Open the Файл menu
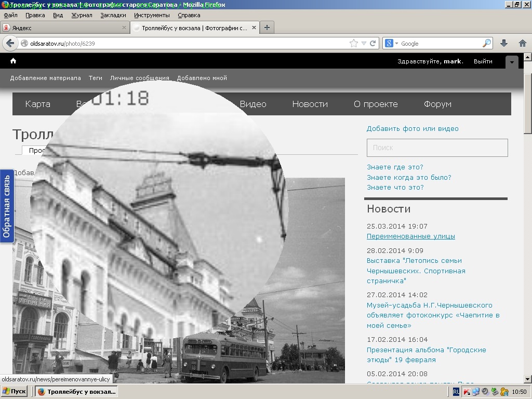The image size is (532, 399). (x=10, y=15)
